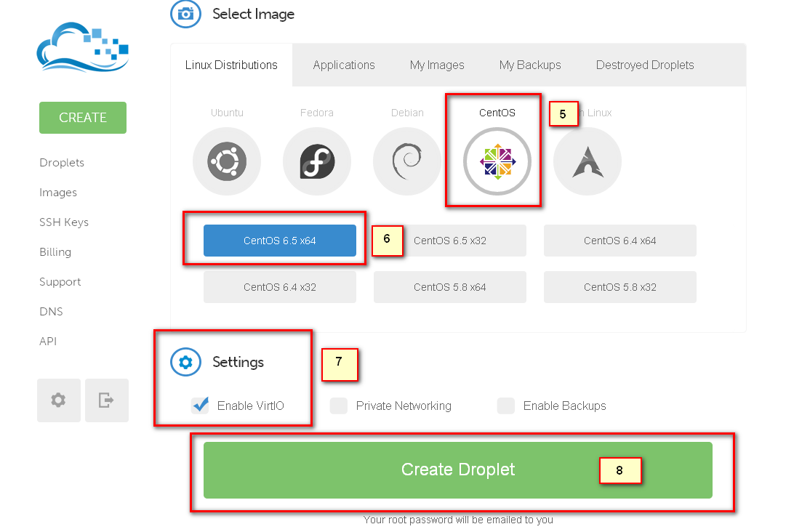Go to SSH Keys page
This screenshot has width=786, height=532.
pyautogui.click(x=64, y=222)
